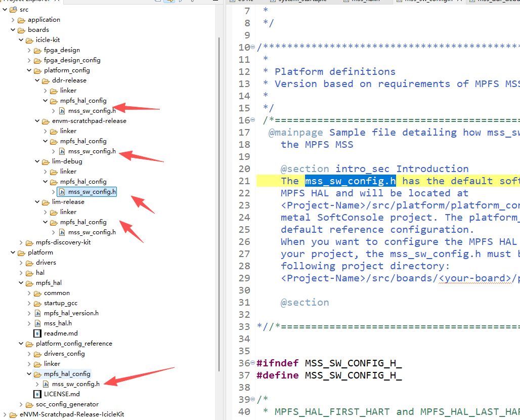Click the lim-debug folder icon
The width and height of the screenshot is (520, 420).
46,161
